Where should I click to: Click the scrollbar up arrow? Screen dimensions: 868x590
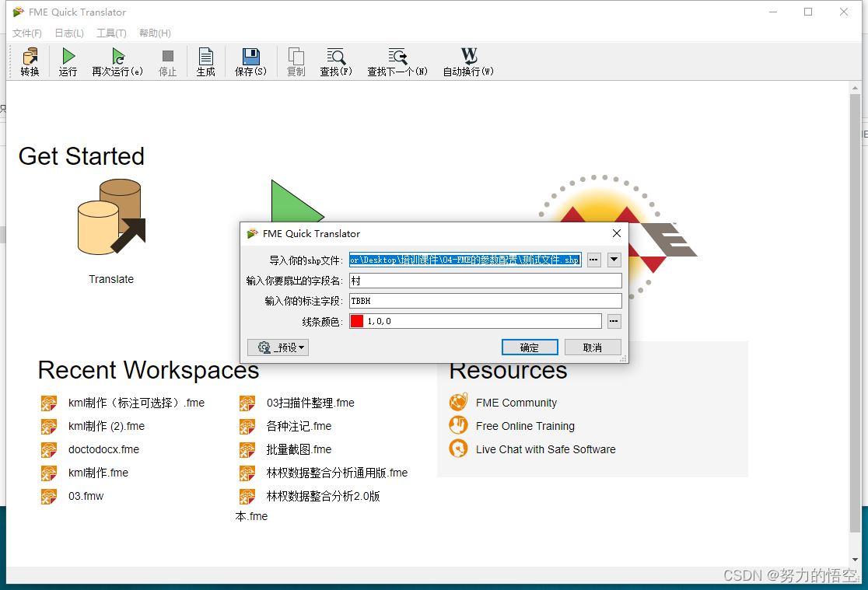pyautogui.click(x=856, y=87)
